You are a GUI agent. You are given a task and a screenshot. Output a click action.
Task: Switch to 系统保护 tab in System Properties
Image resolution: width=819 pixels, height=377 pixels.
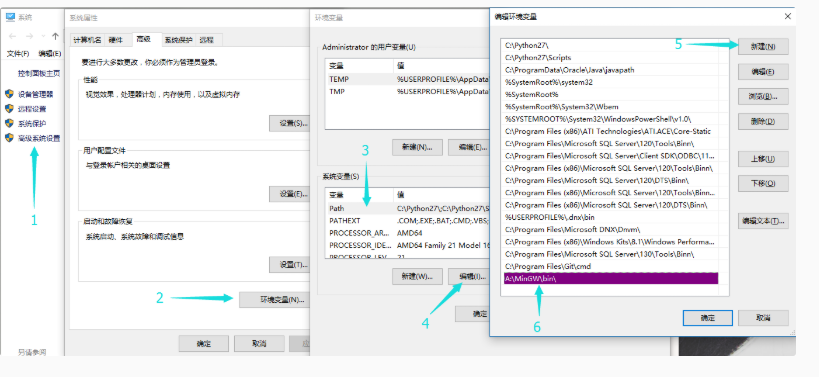click(x=178, y=40)
